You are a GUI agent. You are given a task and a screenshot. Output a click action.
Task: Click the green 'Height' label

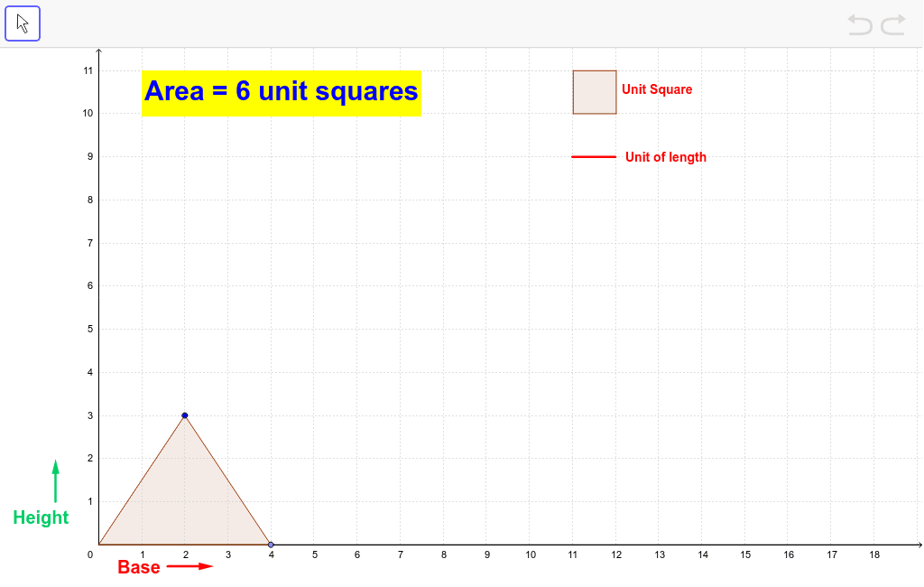point(41,517)
